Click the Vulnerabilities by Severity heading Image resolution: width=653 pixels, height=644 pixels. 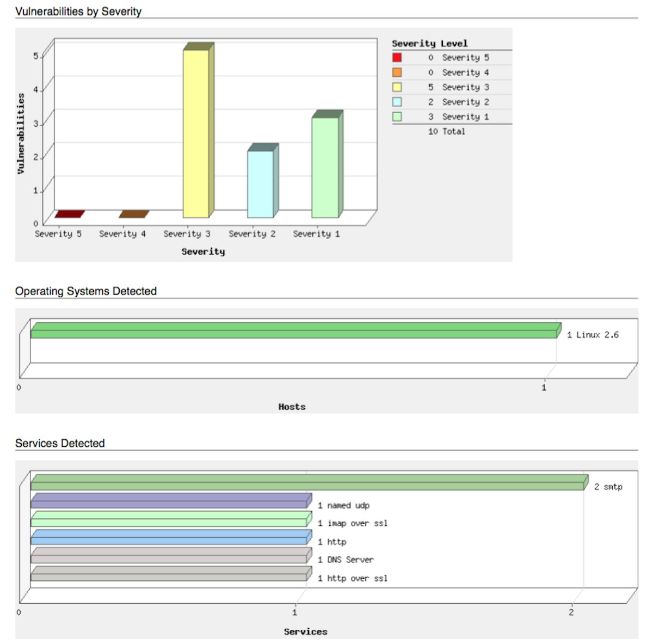coord(78,11)
